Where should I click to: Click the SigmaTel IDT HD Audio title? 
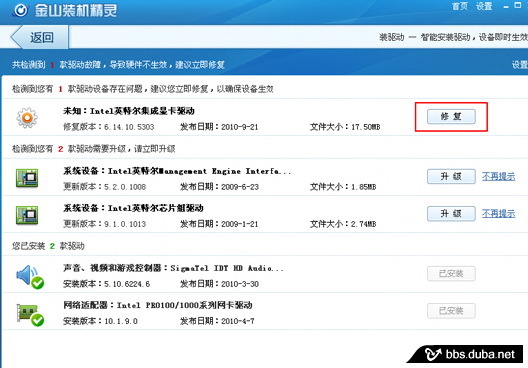(x=173, y=268)
